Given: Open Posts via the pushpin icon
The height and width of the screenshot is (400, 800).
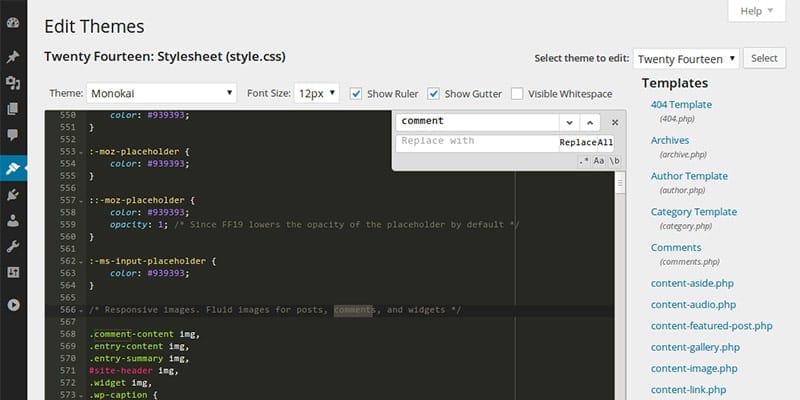Looking at the screenshot, I should pyautogui.click(x=13, y=57).
